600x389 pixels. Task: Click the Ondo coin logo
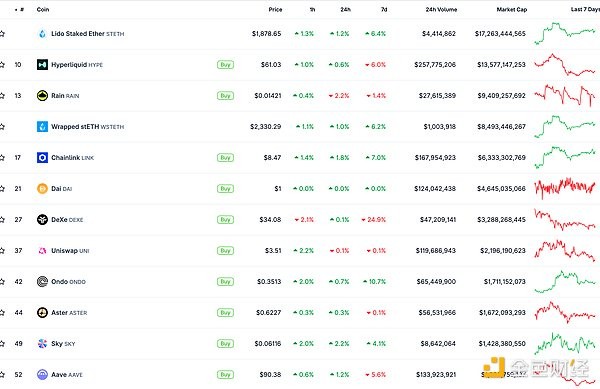coord(42,282)
